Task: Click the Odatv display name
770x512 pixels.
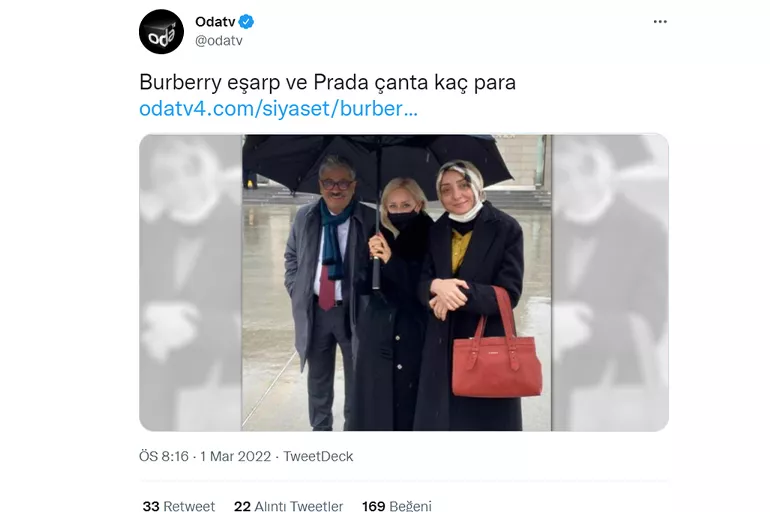Action: click(215, 22)
